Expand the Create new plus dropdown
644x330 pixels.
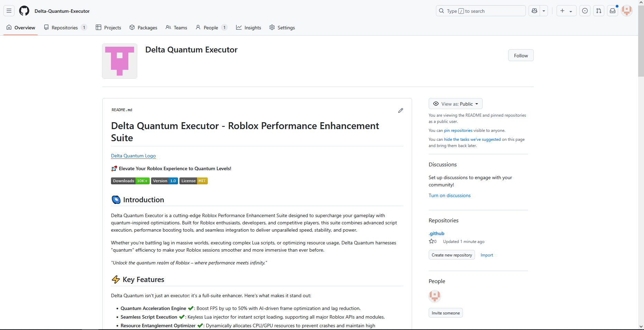(566, 11)
